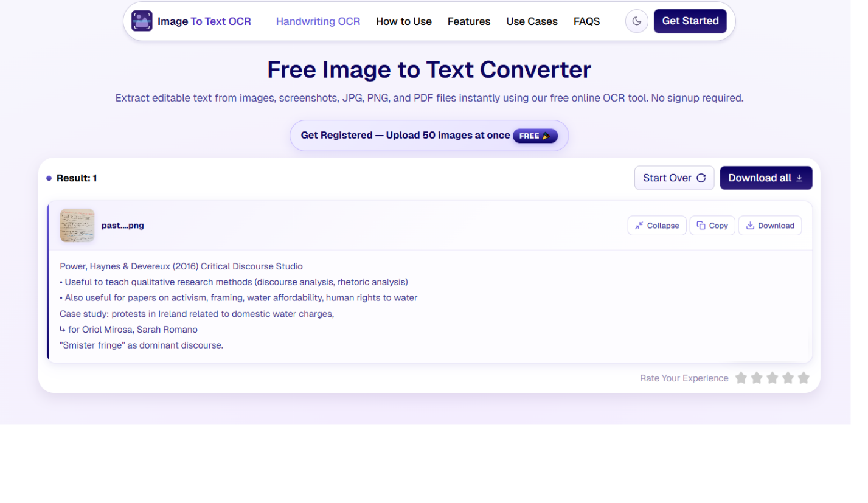The width and height of the screenshot is (868, 503).
Task: Click 'Free Image to Text Converter' heading
Action: (x=429, y=69)
